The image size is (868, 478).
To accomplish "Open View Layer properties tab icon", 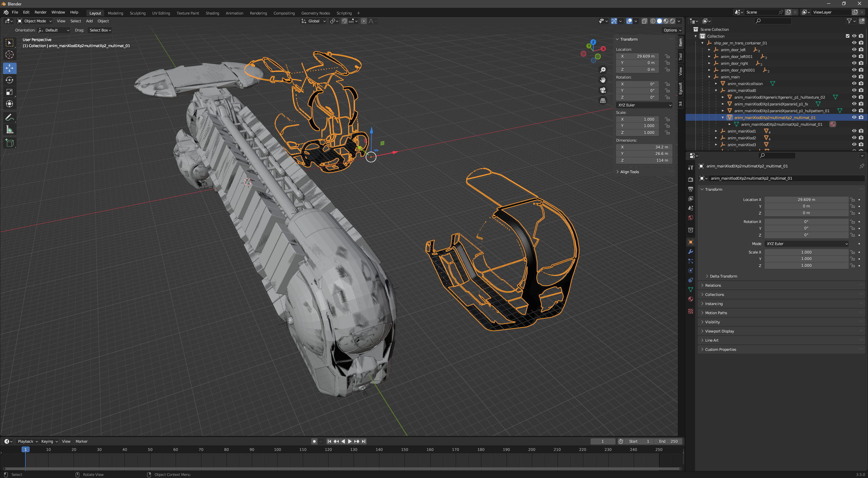I will [690, 198].
